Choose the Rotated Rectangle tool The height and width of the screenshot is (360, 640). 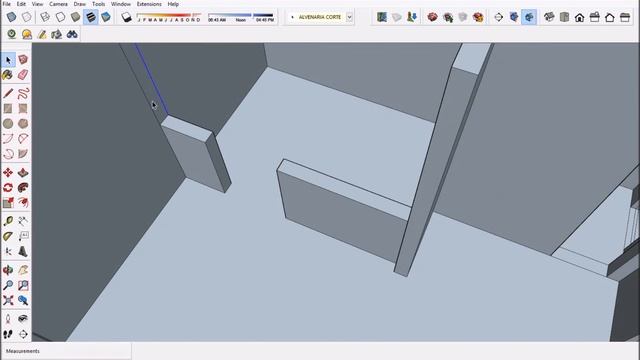pyautogui.click(x=23, y=109)
